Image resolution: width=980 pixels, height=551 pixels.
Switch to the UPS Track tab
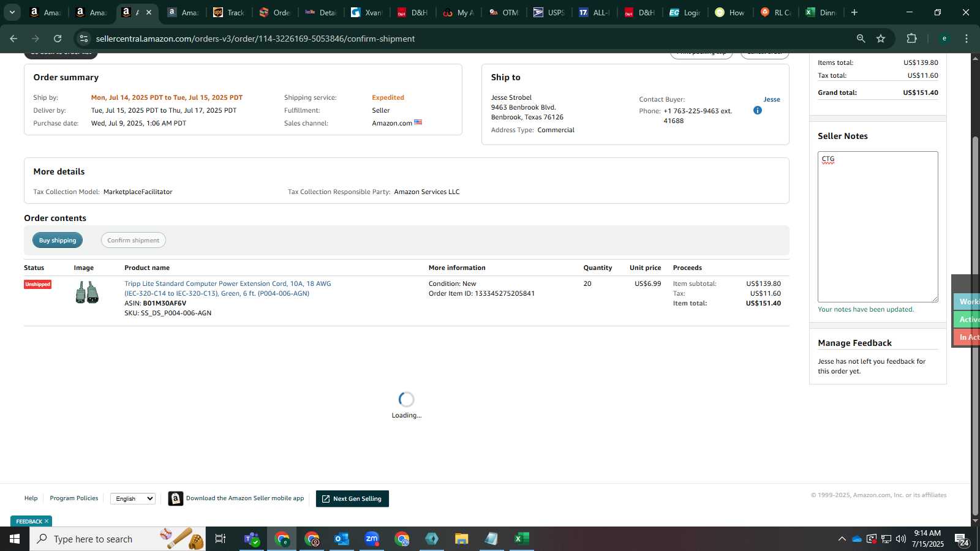pyautogui.click(x=228, y=12)
